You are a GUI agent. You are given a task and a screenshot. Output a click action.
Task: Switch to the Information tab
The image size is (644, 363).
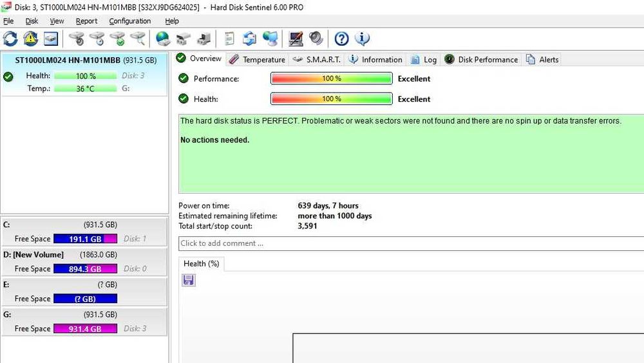375,60
